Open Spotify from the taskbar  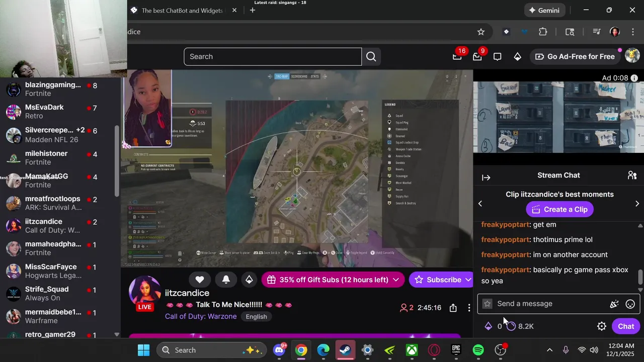(x=478, y=350)
